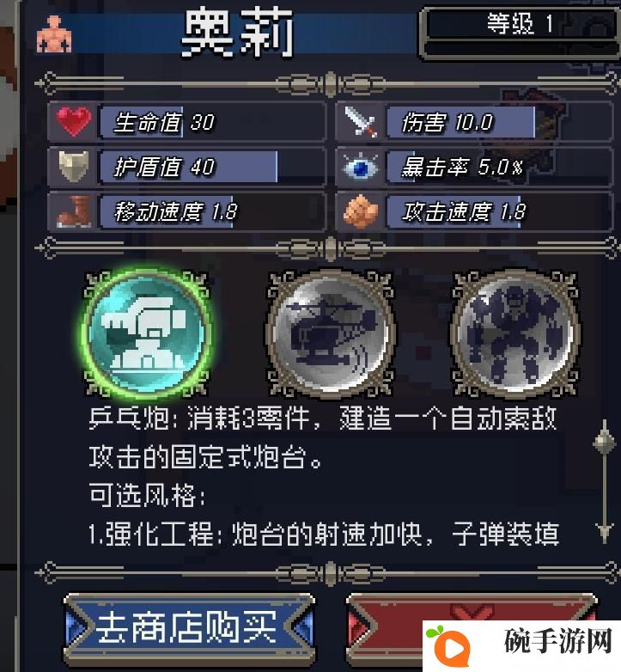The width and height of the screenshot is (621, 672).
Task: Click the blue eye crit rate icon
Action: 361,167
